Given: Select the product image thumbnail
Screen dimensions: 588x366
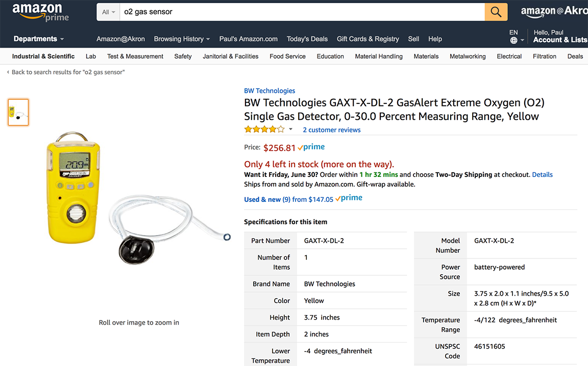Looking at the screenshot, I should click(18, 112).
